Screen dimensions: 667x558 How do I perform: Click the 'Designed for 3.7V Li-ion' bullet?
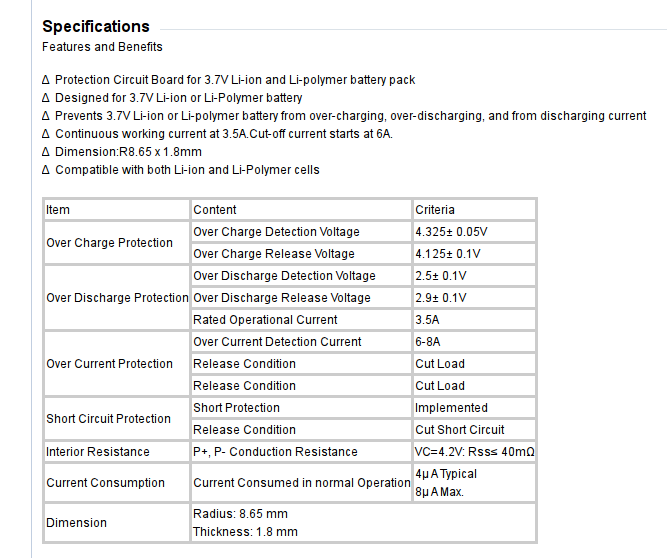[x=172, y=98]
